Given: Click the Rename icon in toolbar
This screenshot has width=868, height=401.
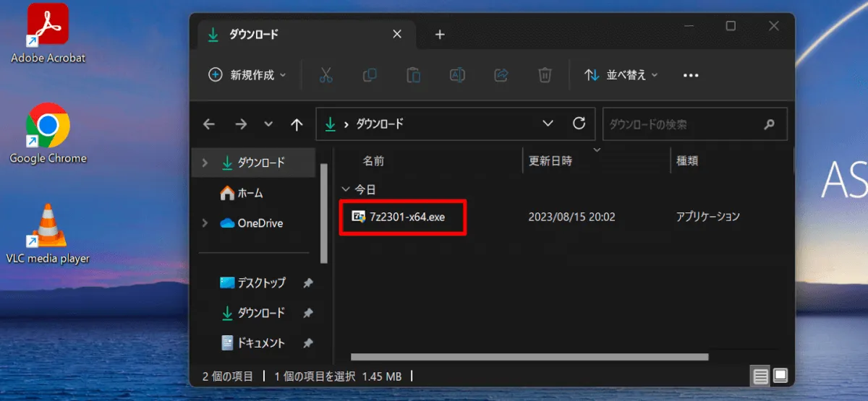Looking at the screenshot, I should click(x=457, y=75).
